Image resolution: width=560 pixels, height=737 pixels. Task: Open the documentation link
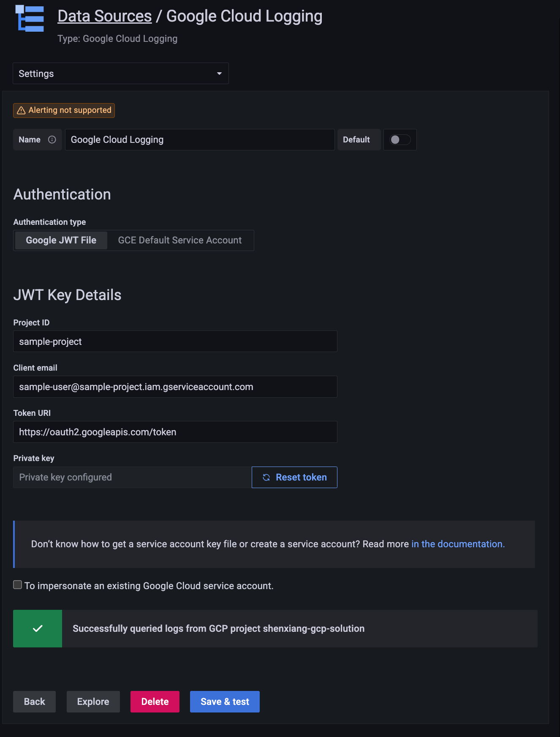tap(458, 544)
